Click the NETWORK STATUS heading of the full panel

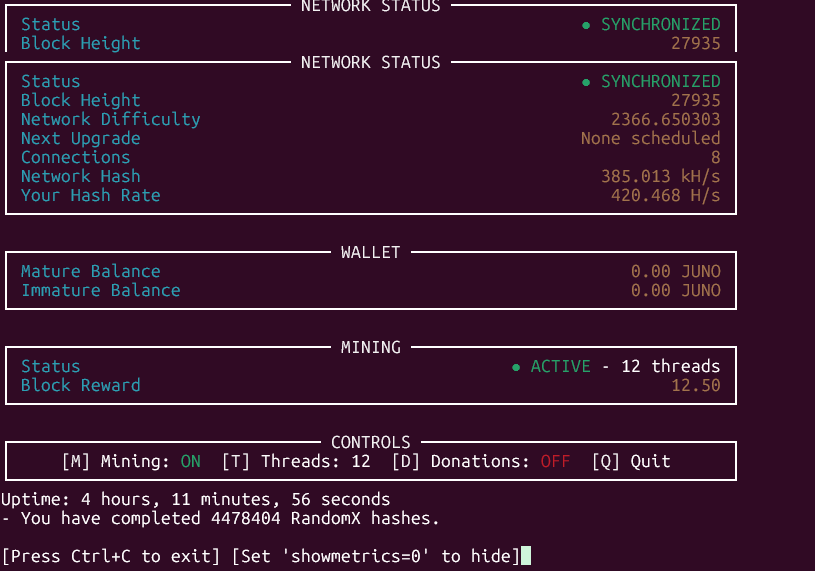tap(371, 62)
